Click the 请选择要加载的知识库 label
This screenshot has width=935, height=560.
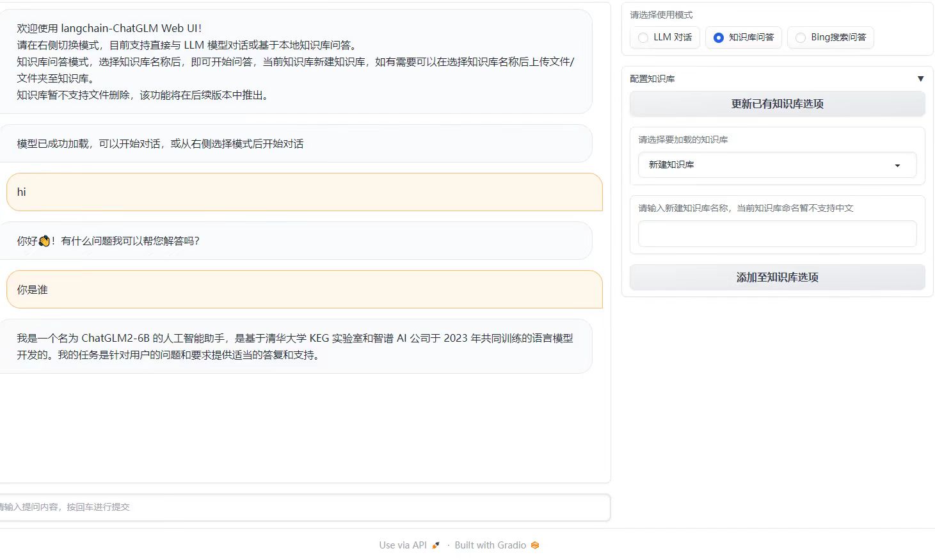(x=683, y=140)
